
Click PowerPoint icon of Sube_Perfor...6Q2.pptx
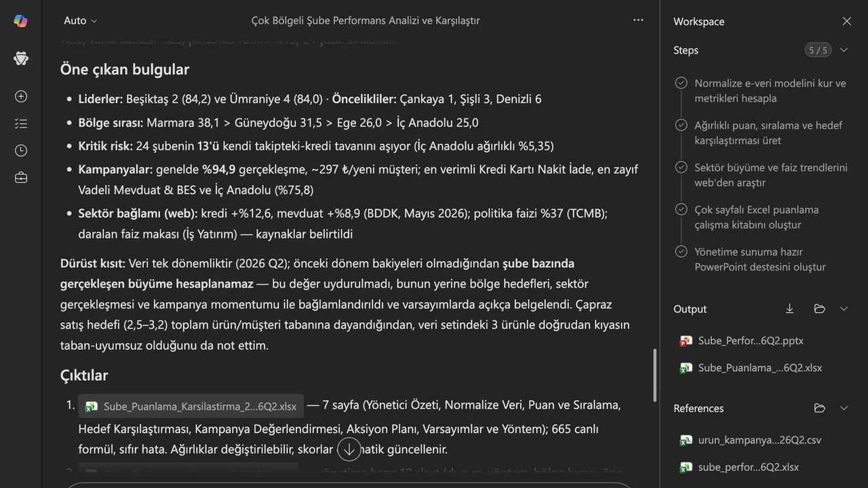click(686, 341)
